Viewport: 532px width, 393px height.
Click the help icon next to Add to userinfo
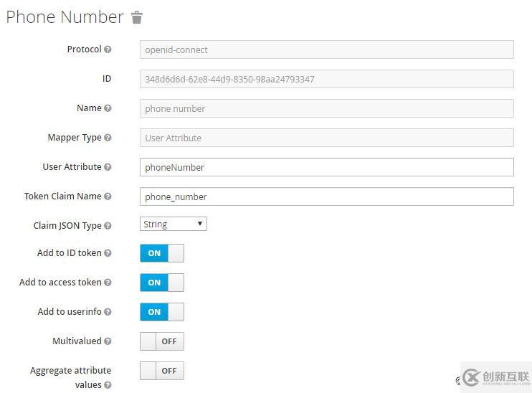point(108,312)
